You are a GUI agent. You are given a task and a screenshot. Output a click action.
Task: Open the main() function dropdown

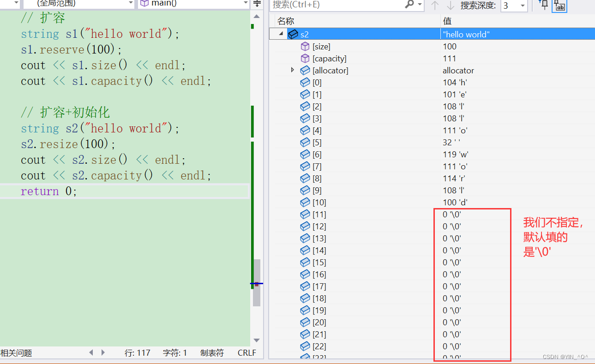click(x=246, y=3)
